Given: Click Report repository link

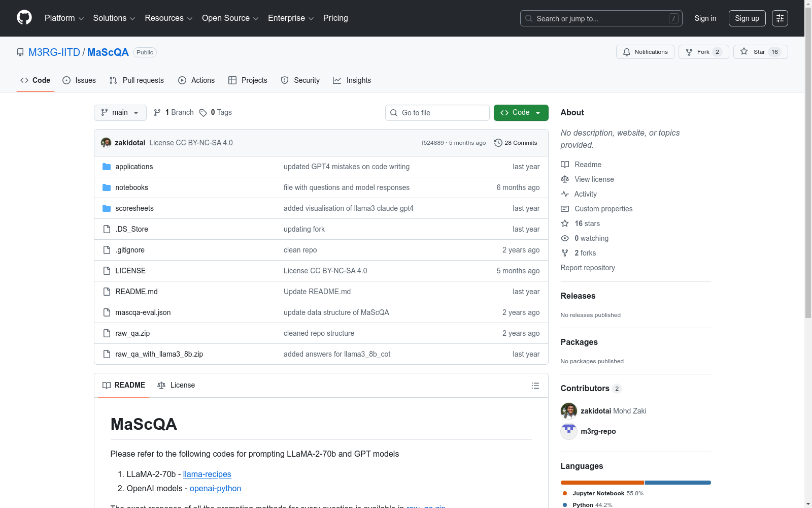Looking at the screenshot, I should [x=588, y=268].
